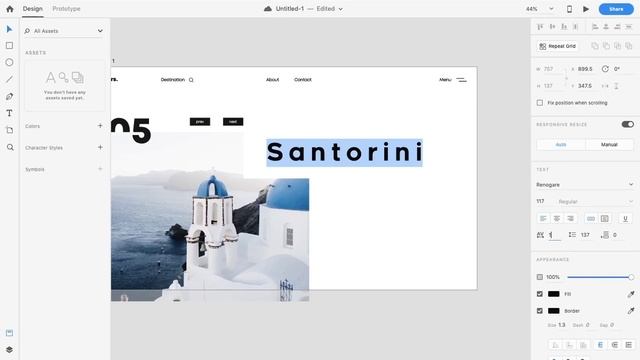The width and height of the screenshot is (640, 360).
Task: Select the Text tool
Action: click(9, 113)
